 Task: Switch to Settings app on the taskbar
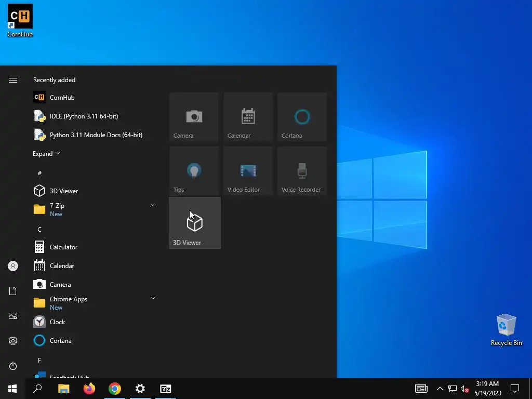pyautogui.click(x=140, y=389)
